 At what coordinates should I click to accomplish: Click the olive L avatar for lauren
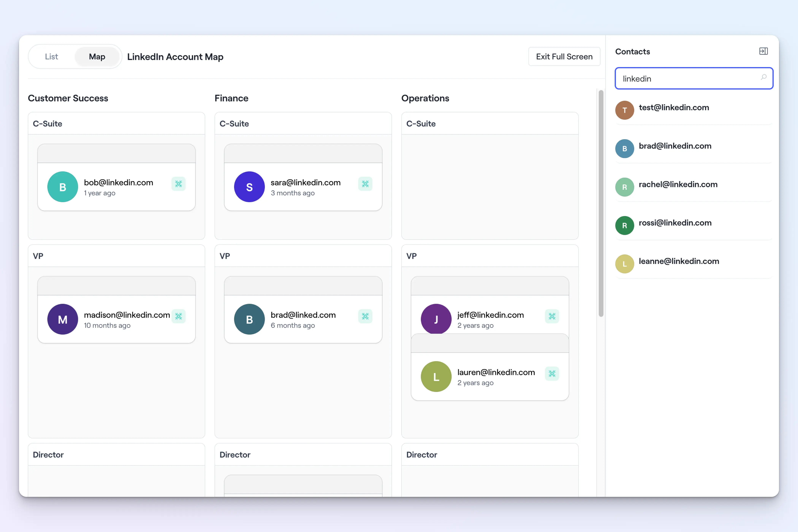coord(436,377)
